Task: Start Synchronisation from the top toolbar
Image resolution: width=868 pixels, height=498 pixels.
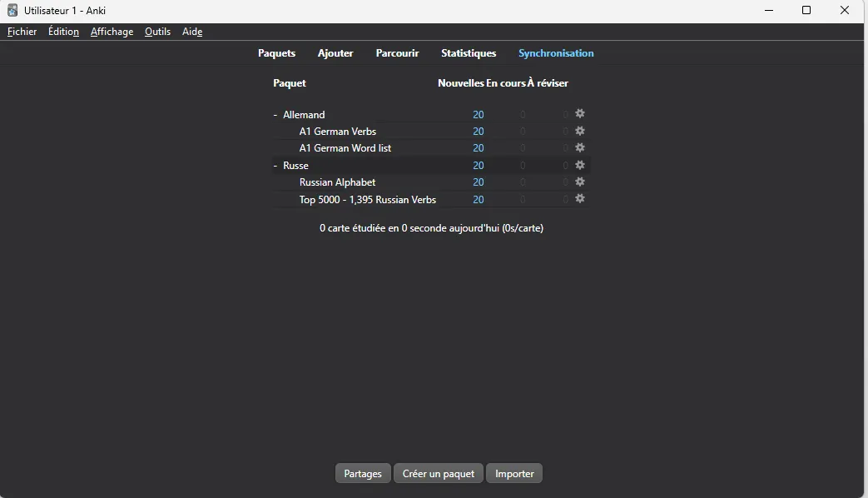Action: pos(556,53)
